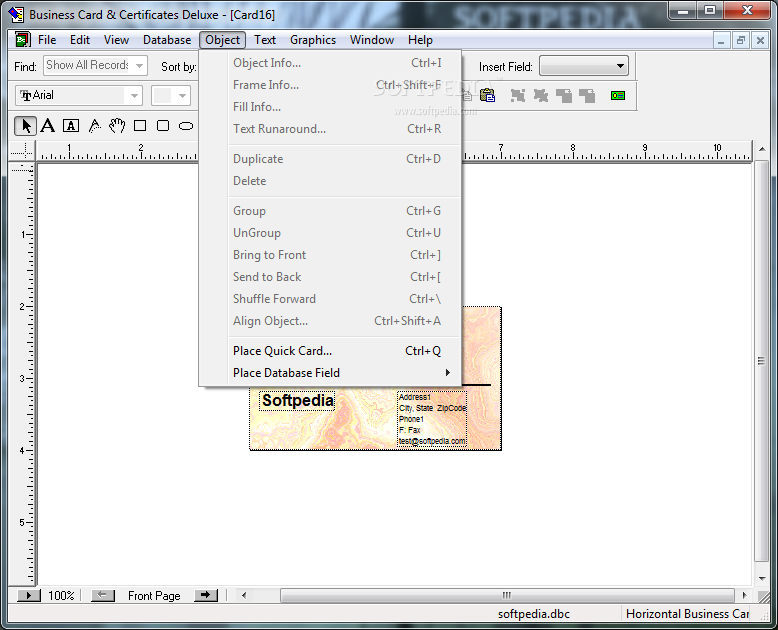This screenshot has height=630, width=778.
Task: Select the address block on the card
Action: pos(432,419)
